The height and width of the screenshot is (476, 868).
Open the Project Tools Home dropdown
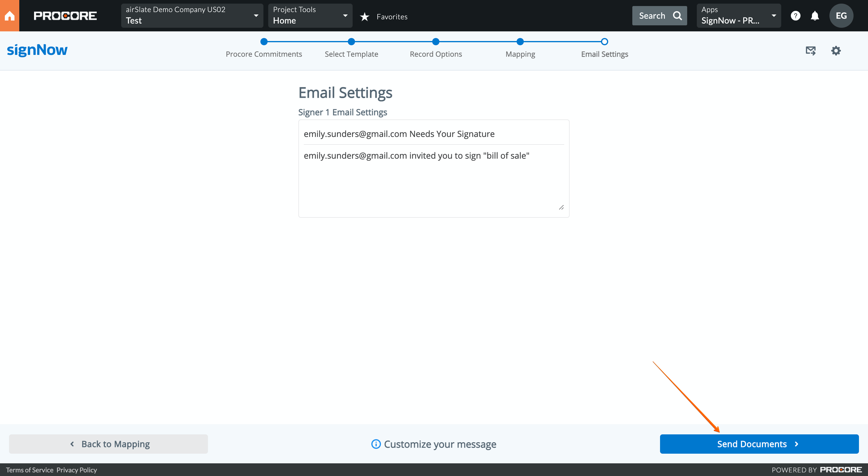tap(310, 15)
